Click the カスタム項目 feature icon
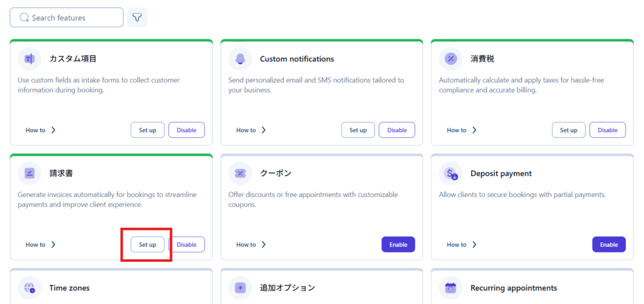This screenshot has width=644, height=304. [30, 59]
